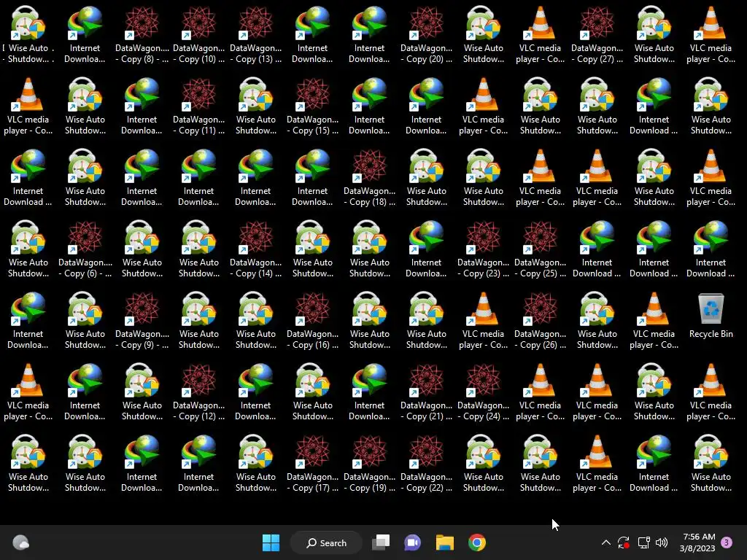The height and width of the screenshot is (560, 747).
Task: Select the DataWagon Copy (17) shortcut
Action: tap(312, 463)
